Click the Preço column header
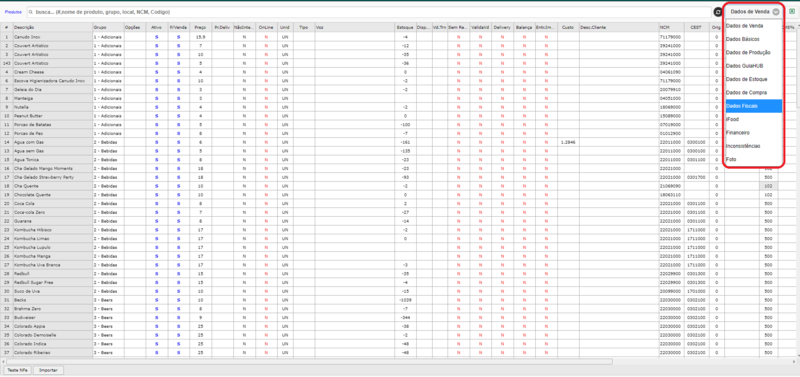The image size is (800, 377). pyautogui.click(x=201, y=28)
